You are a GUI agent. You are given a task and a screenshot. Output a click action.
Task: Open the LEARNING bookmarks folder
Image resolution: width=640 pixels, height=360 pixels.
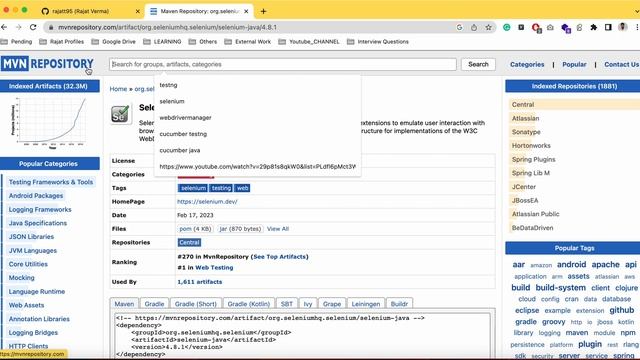pyautogui.click(x=162, y=42)
